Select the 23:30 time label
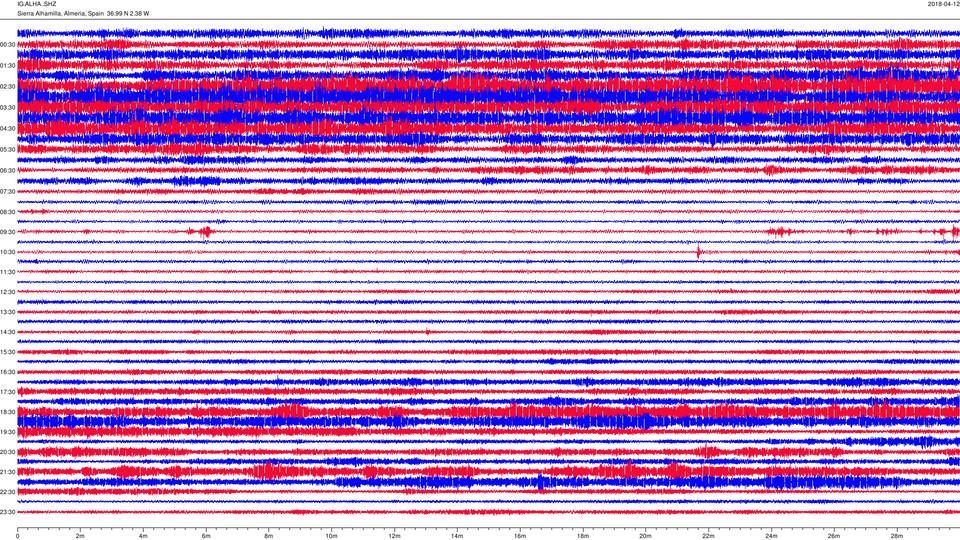The image size is (960, 540). (x=7, y=512)
